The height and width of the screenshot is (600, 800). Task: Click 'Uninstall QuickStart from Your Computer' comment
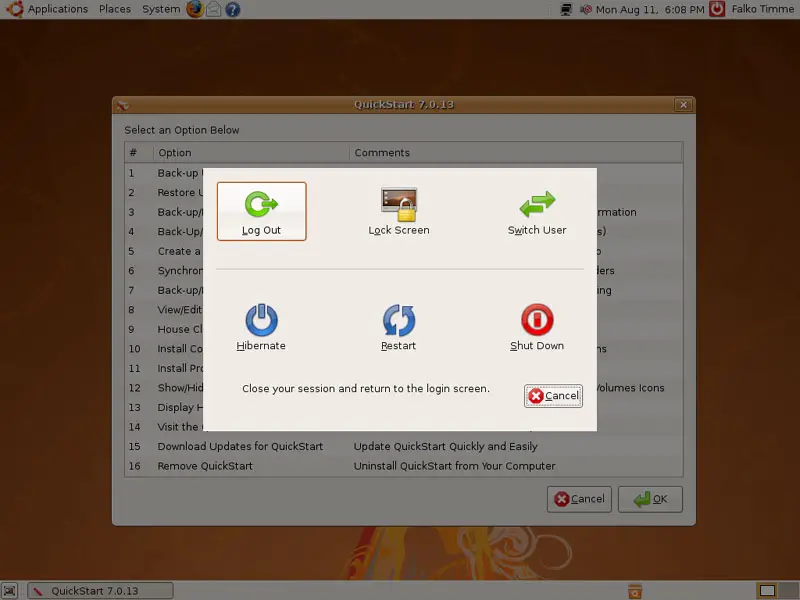point(455,466)
